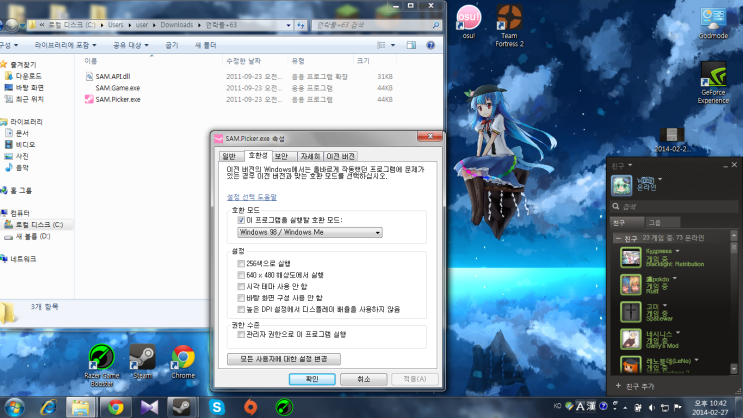Switch to Steam in the taskbar

pyautogui.click(x=181, y=408)
